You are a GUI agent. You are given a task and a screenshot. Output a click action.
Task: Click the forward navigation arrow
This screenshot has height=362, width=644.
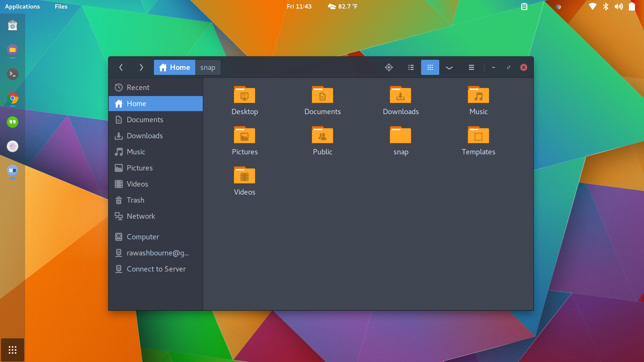[141, 67]
